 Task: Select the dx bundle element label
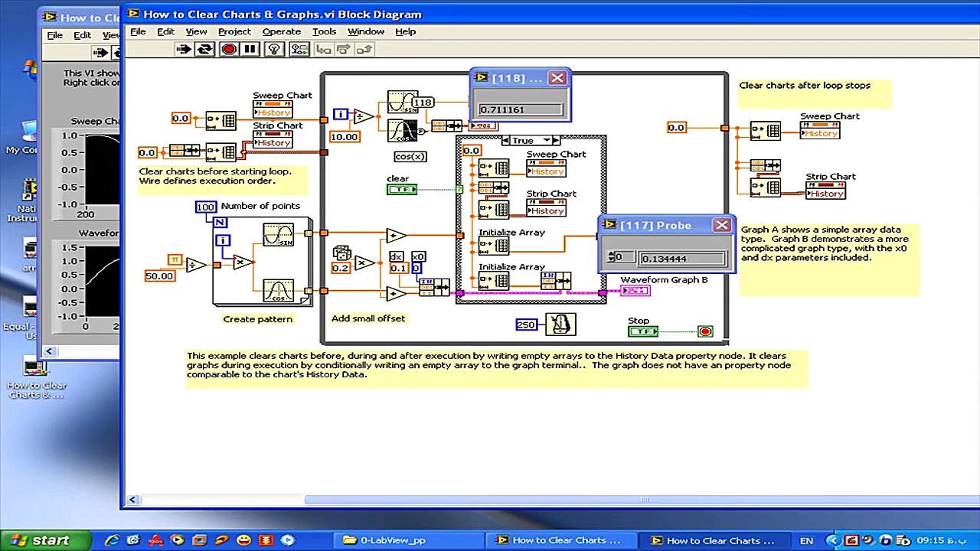(x=396, y=257)
